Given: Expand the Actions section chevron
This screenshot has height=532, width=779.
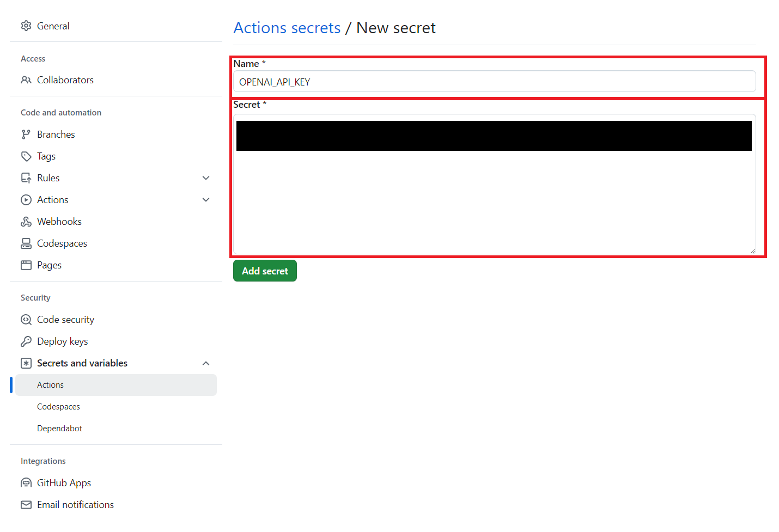Looking at the screenshot, I should click(x=206, y=200).
